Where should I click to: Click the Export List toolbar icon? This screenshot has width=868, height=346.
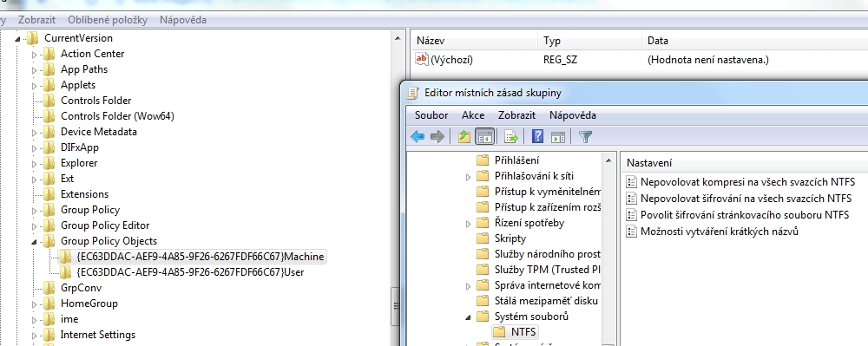coord(511,136)
